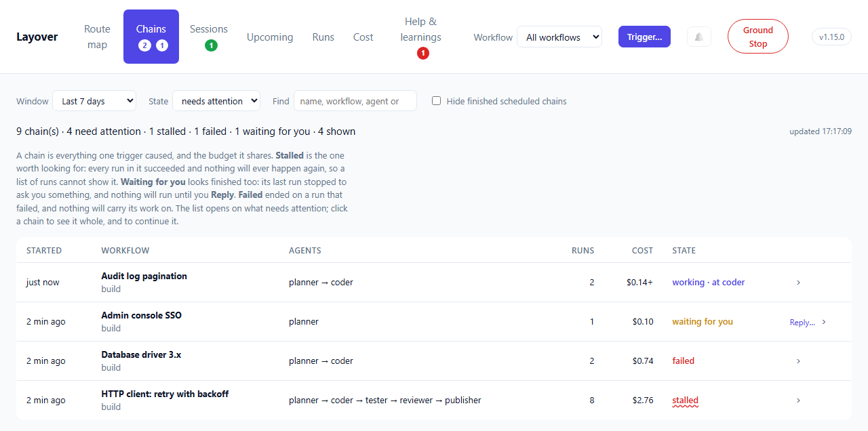Click the $2.76 cost value
The height and width of the screenshot is (431, 868).
pos(643,401)
